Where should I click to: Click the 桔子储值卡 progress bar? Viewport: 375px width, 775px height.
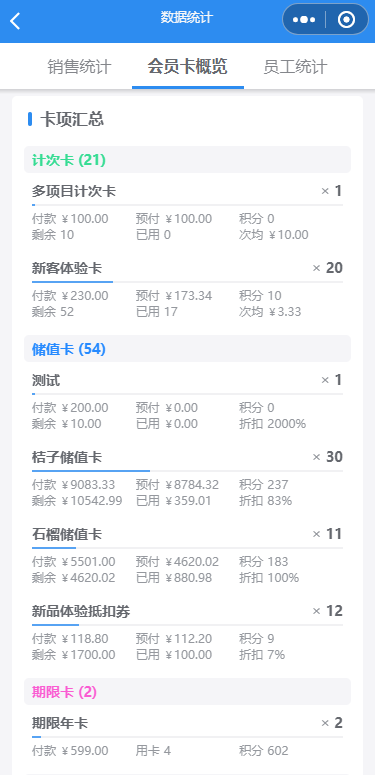pos(187,471)
